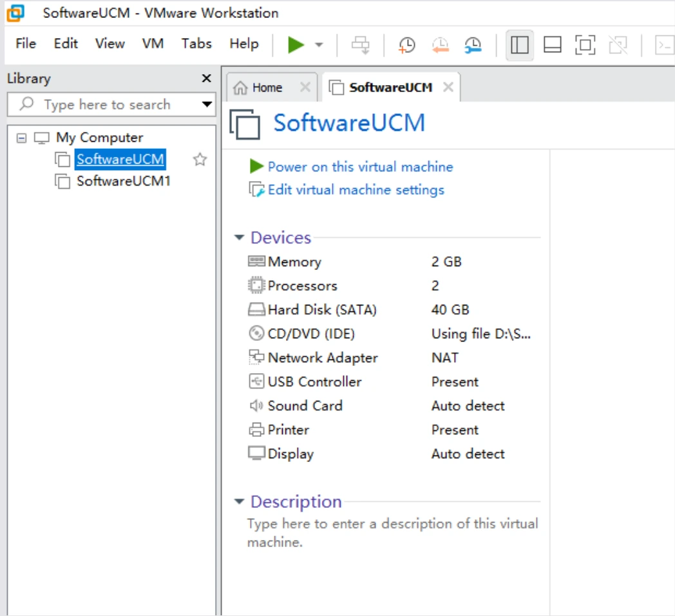Take a snapshot of the virtual machine
Image resolution: width=675 pixels, height=616 pixels.
pyautogui.click(x=407, y=45)
